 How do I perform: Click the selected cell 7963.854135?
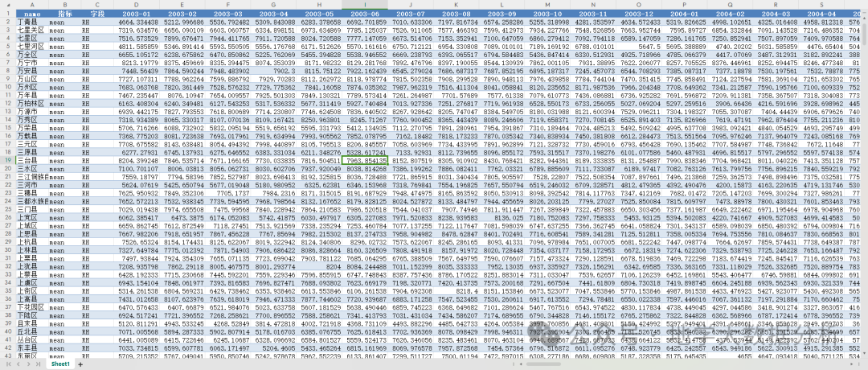[x=365, y=159]
